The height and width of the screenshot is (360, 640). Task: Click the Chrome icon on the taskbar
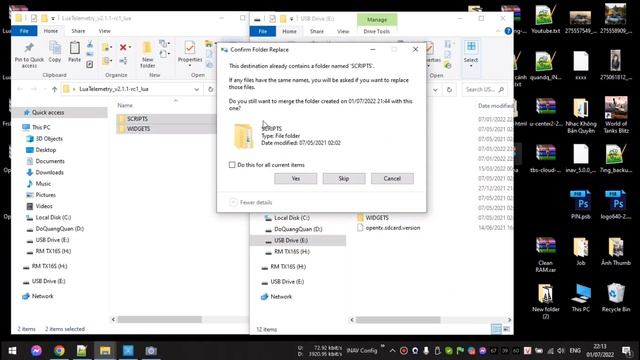click(x=59, y=351)
